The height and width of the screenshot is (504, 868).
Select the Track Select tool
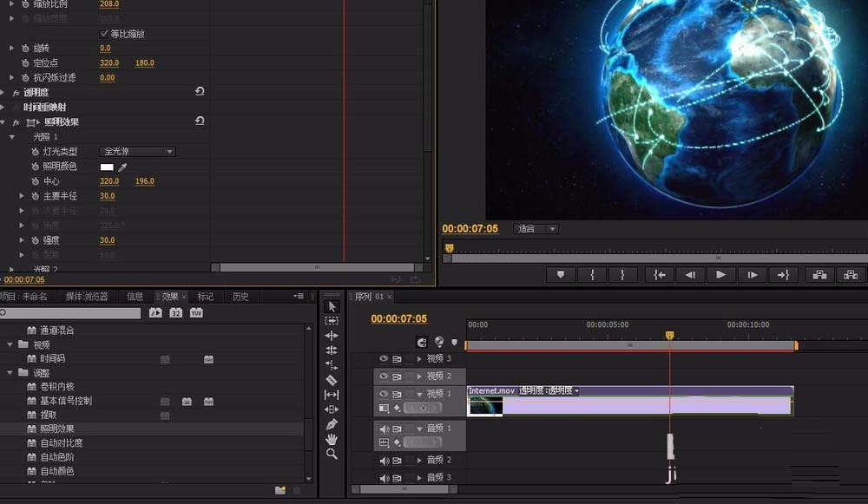332,321
